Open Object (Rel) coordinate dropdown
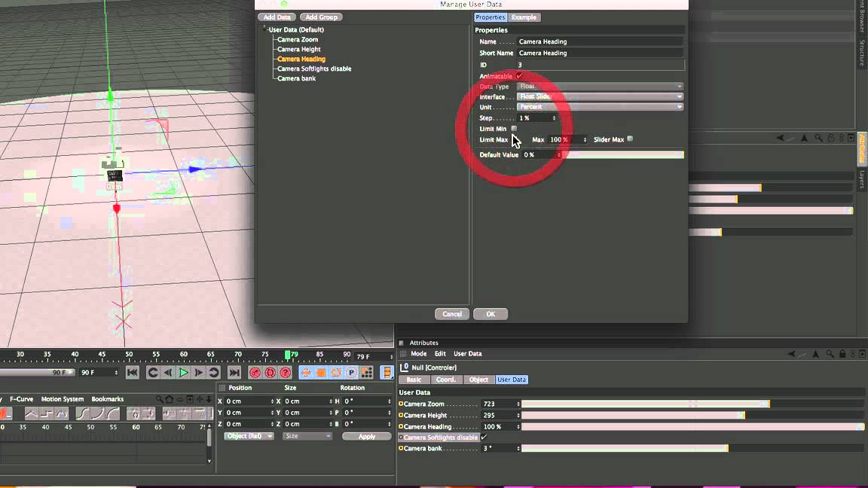The width and height of the screenshot is (868, 488). (x=249, y=436)
